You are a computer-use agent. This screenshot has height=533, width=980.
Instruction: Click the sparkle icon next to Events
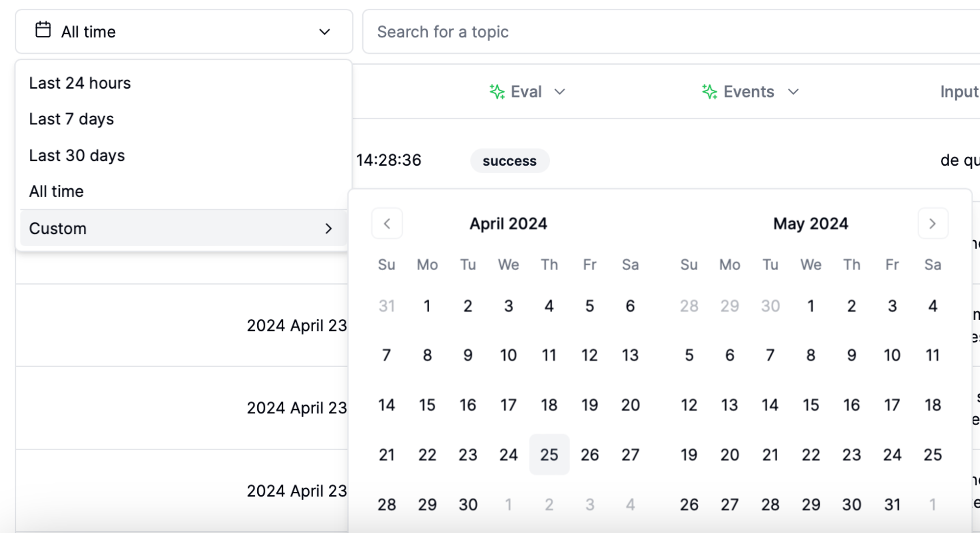(x=709, y=92)
